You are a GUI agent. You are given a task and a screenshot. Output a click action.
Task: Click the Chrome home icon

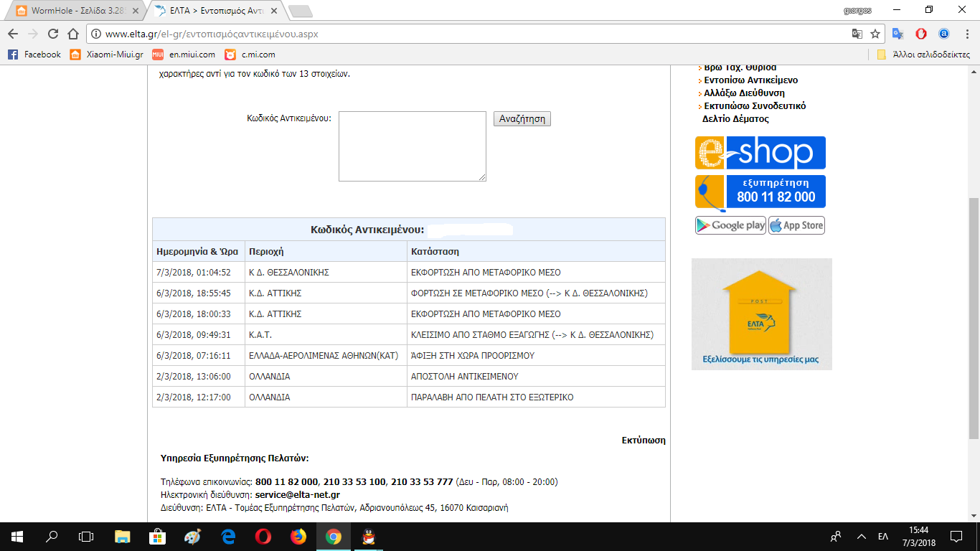[x=72, y=34]
